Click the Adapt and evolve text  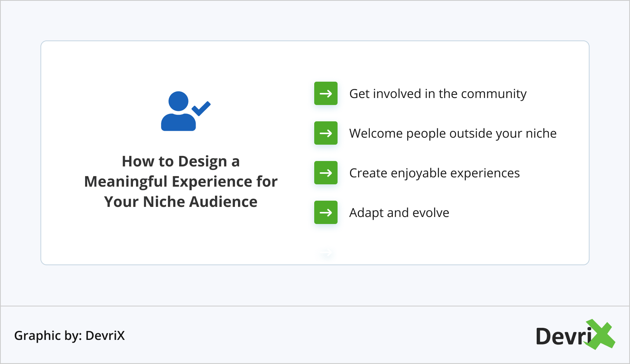[399, 213]
